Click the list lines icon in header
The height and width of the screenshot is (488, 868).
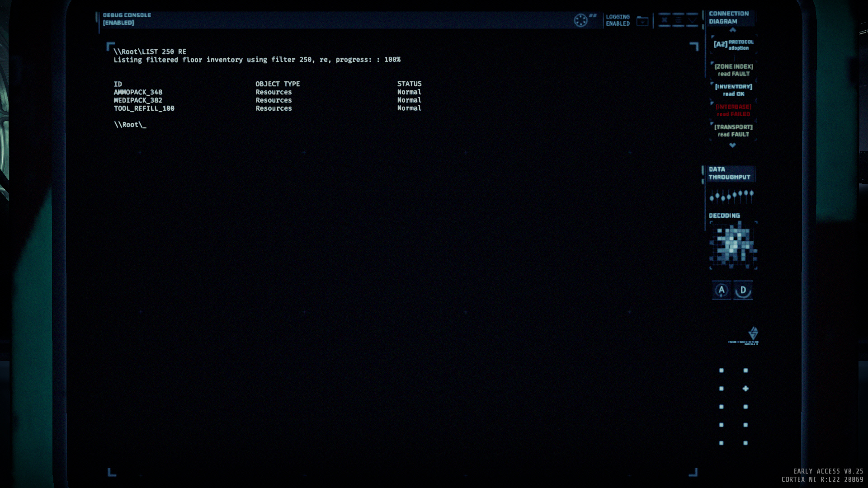[x=678, y=20]
